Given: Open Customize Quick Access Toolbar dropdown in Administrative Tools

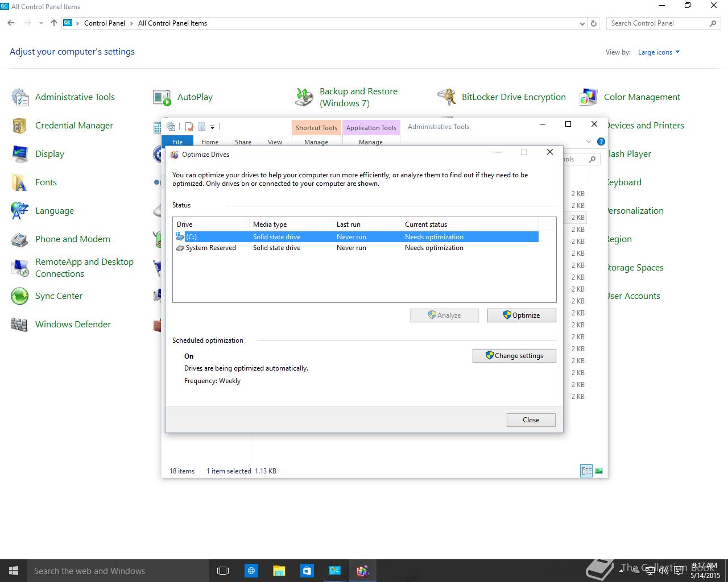Looking at the screenshot, I should point(212,127).
